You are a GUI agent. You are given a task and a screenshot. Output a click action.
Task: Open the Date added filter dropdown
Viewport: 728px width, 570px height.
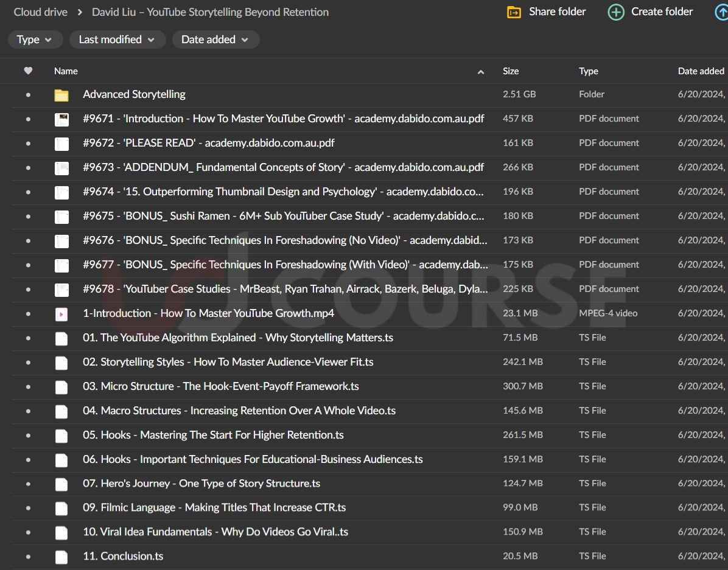pyautogui.click(x=215, y=40)
